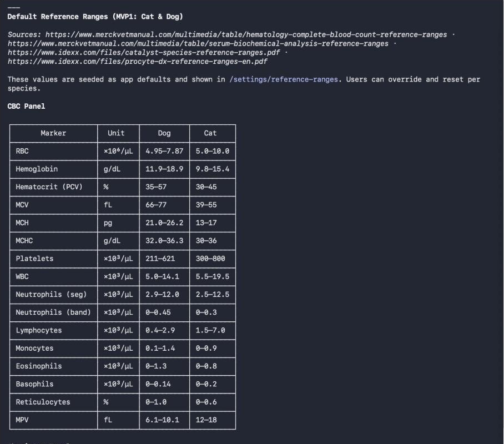Image resolution: width=504 pixels, height=444 pixels.
Task: Click Reticulocytes dog value 0–1.0
Action: (x=156, y=402)
